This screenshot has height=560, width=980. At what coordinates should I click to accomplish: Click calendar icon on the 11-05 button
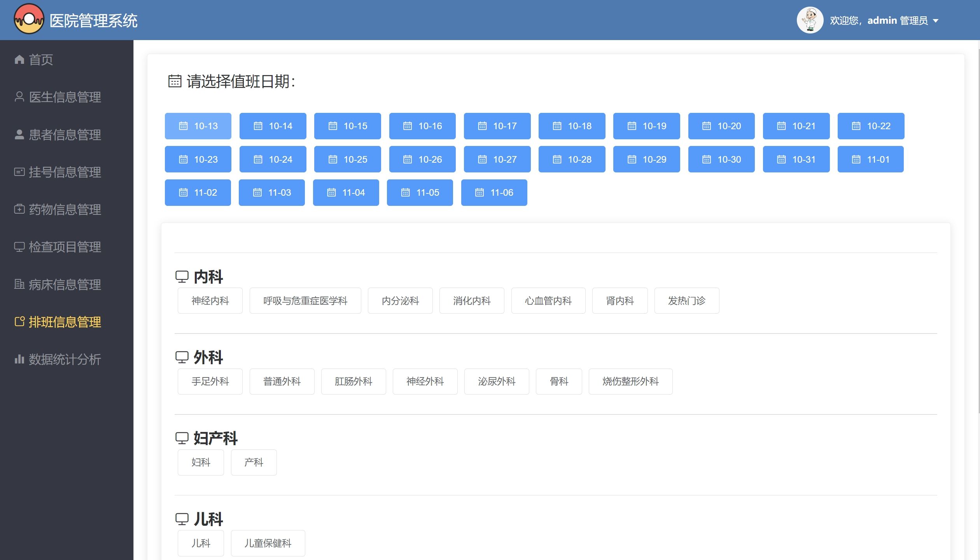click(405, 193)
